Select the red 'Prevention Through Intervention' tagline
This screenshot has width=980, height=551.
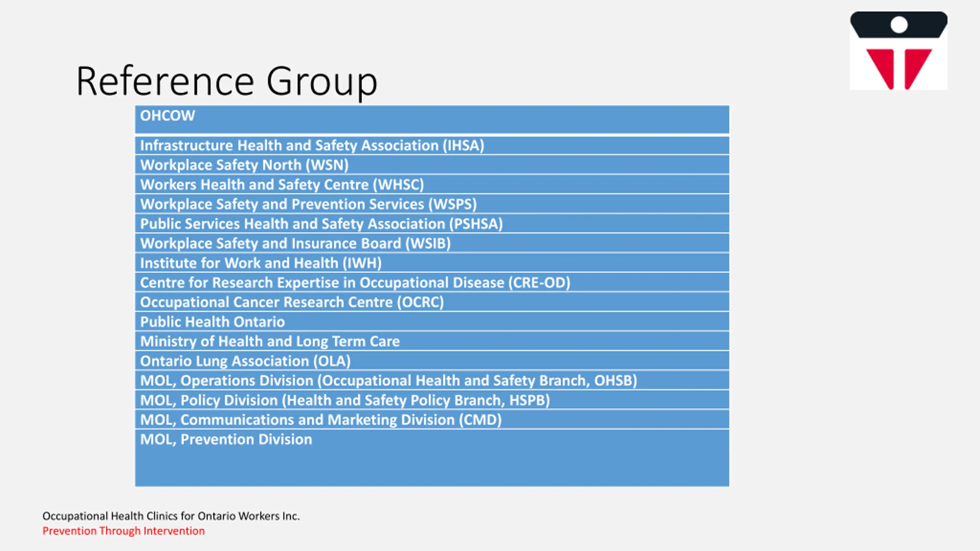(x=124, y=531)
